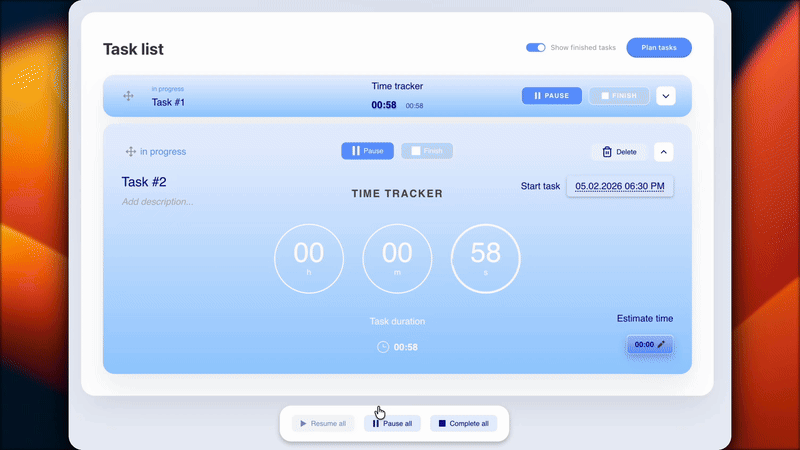The image size is (800, 450).
Task: Click the disabled Finish button on Task #1
Action: [x=619, y=96]
